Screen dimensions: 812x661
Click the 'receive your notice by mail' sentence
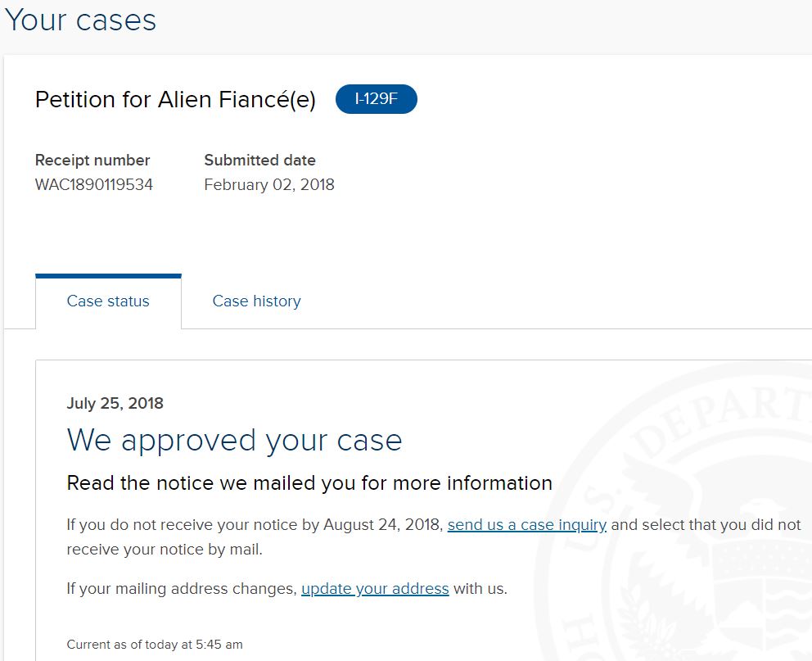[165, 549]
